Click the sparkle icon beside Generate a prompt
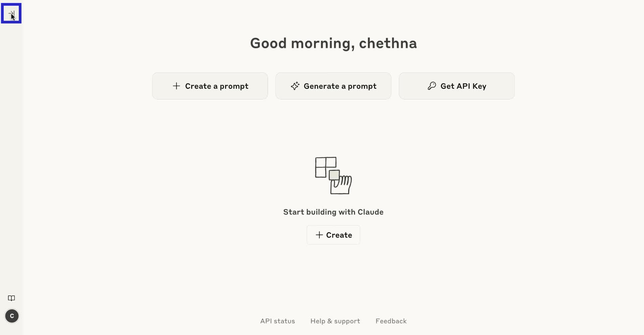Image resolution: width=644 pixels, height=335 pixels. click(295, 86)
